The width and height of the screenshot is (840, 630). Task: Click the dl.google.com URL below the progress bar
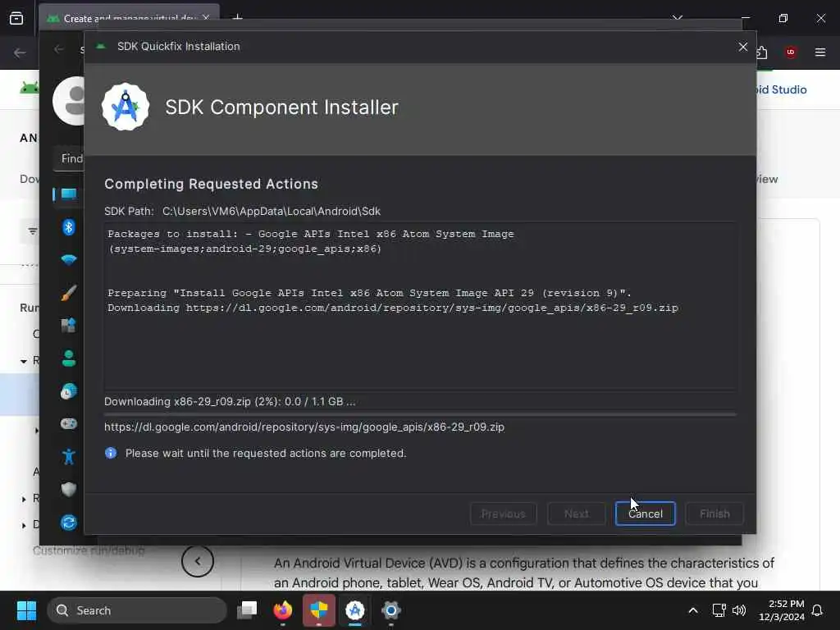tap(304, 427)
